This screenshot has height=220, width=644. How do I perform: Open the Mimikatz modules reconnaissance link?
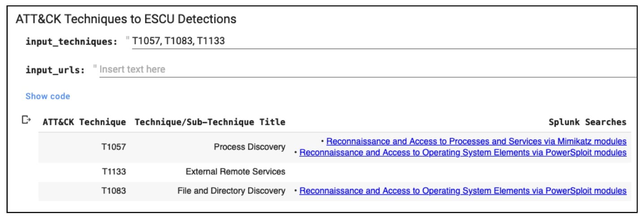coord(476,141)
